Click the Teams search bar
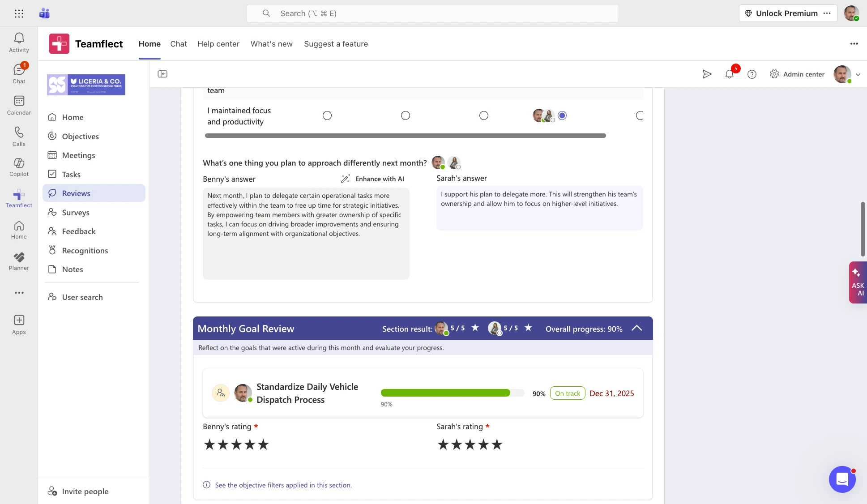Image resolution: width=867 pixels, height=504 pixels. click(432, 13)
